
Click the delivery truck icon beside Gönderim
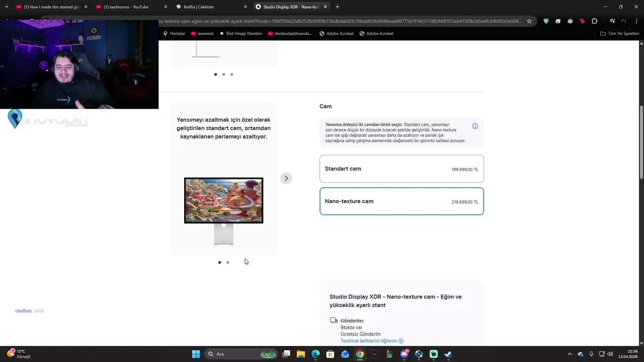tap(334, 320)
